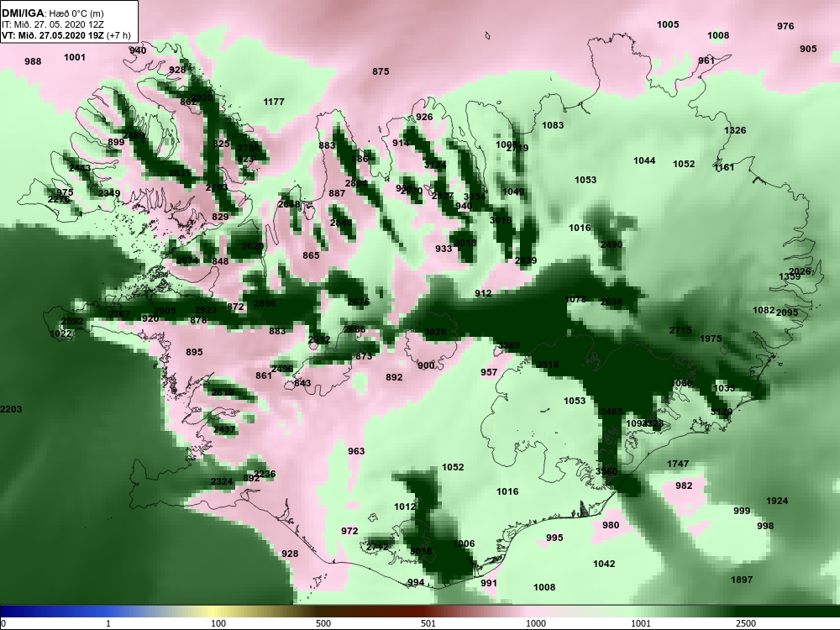
Task: Click the '2500' label under the color scale
Action: click(746, 623)
